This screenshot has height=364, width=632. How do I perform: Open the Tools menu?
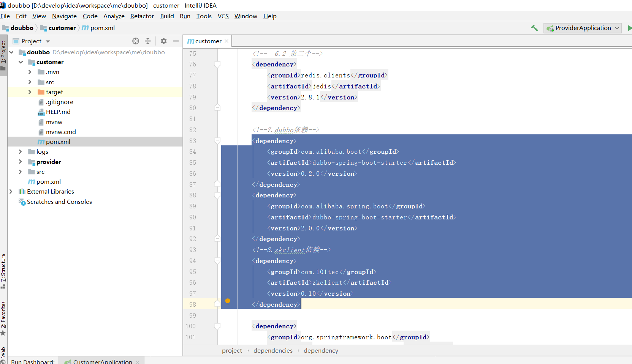click(x=204, y=16)
